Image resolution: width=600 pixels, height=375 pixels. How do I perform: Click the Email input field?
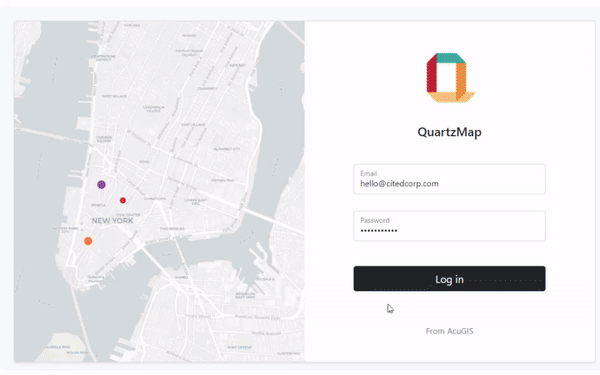click(449, 179)
